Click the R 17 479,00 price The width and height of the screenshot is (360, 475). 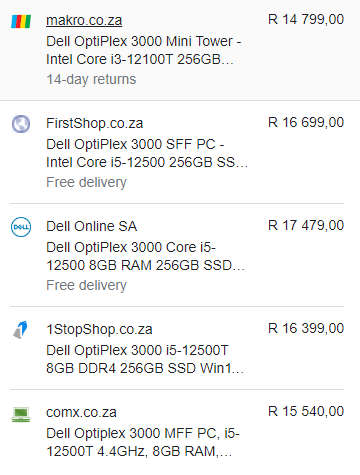[306, 225]
